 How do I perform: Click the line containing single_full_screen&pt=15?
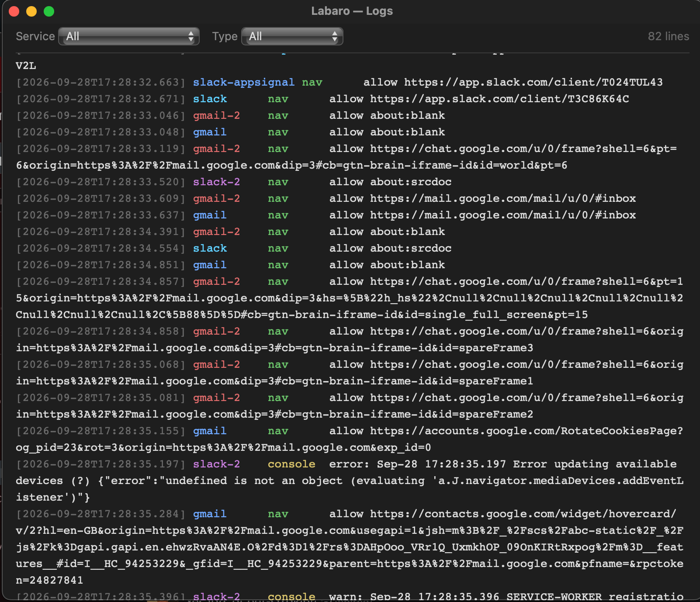click(302, 315)
